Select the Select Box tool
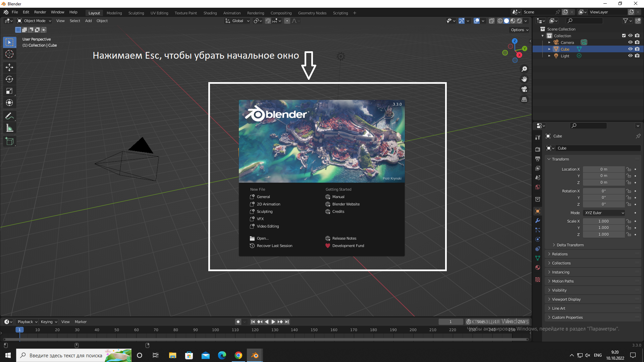644x362 pixels. (x=9, y=42)
